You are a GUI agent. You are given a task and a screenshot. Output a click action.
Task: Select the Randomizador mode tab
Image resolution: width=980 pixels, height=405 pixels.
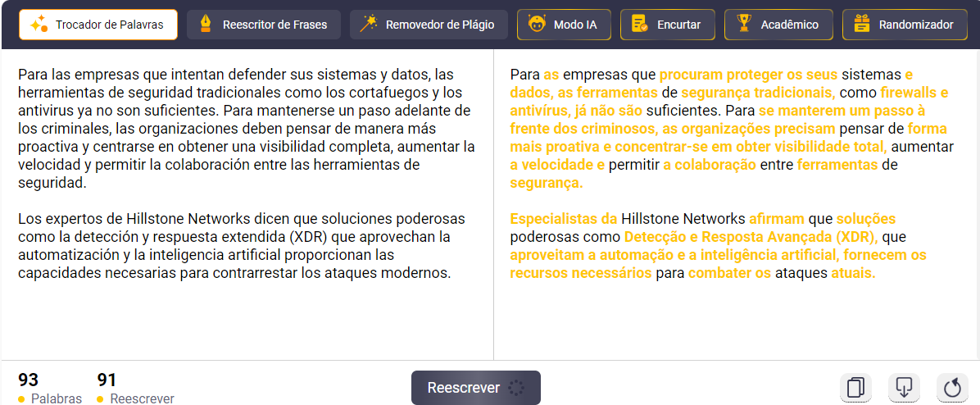click(904, 25)
